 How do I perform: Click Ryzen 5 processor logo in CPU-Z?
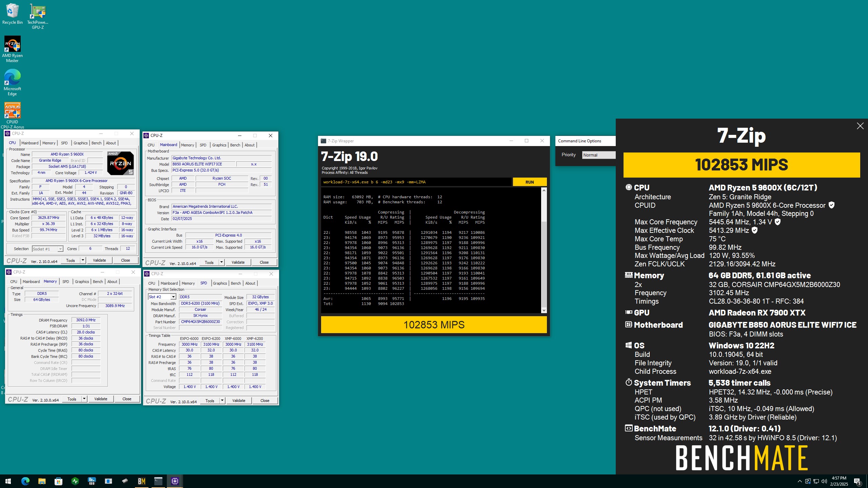pyautogui.click(x=120, y=163)
